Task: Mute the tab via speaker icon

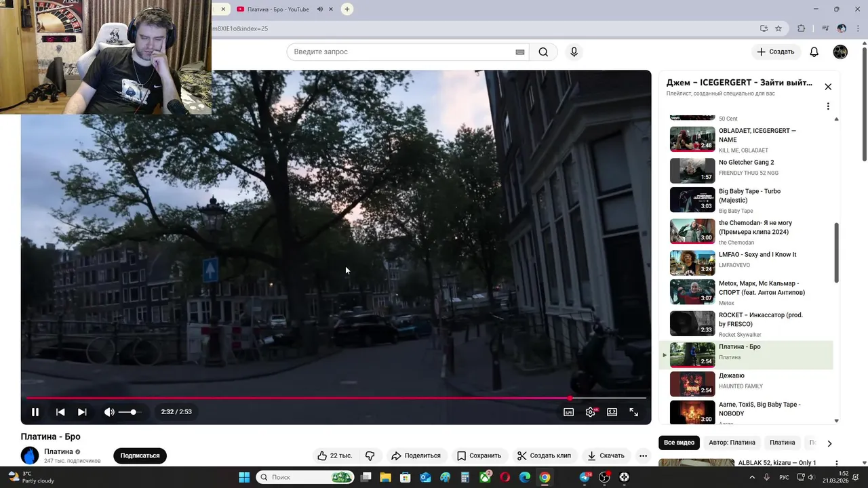Action: [319, 9]
